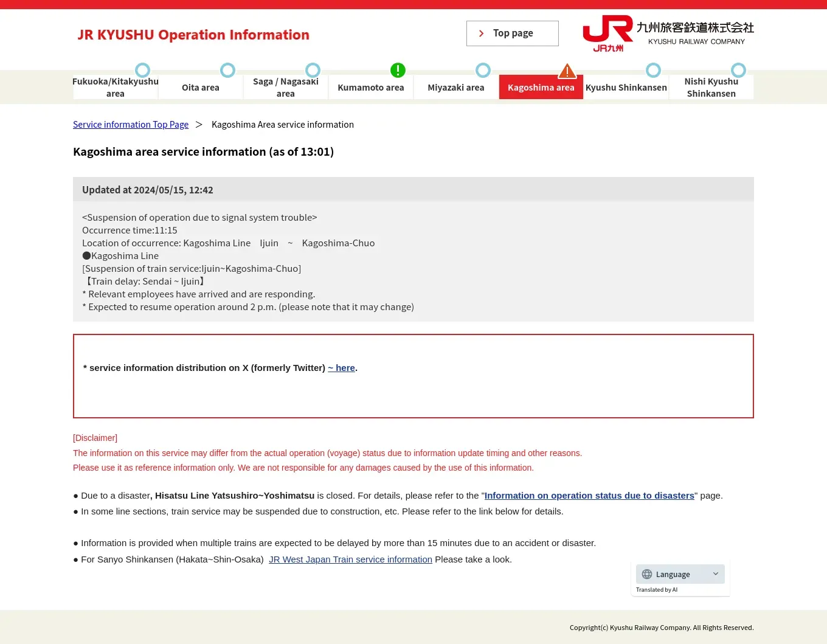Viewport: 827px width, 644px height.
Task: Open the Service information Top Page link
Action: pyautogui.click(x=131, y=124)
